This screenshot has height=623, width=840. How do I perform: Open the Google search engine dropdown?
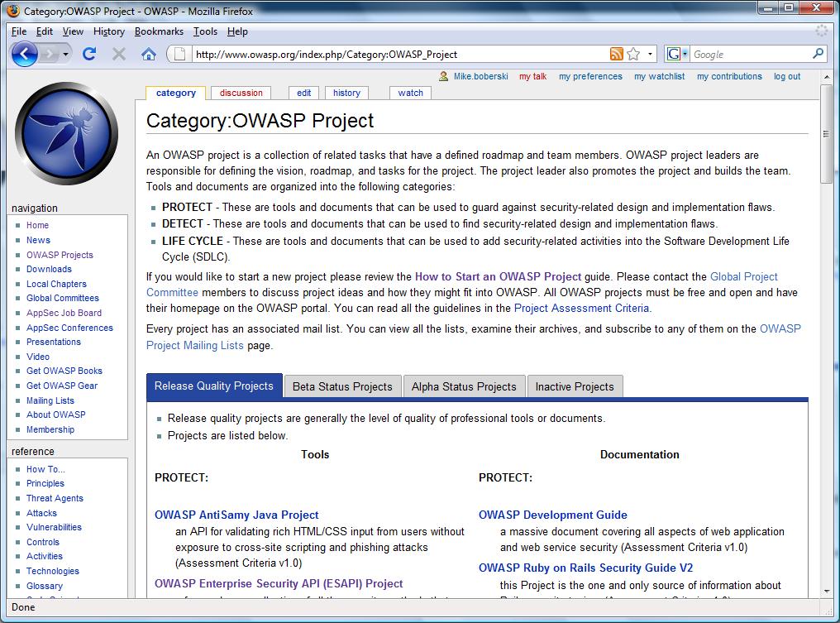pyautogui.click(x=677, y=54)
